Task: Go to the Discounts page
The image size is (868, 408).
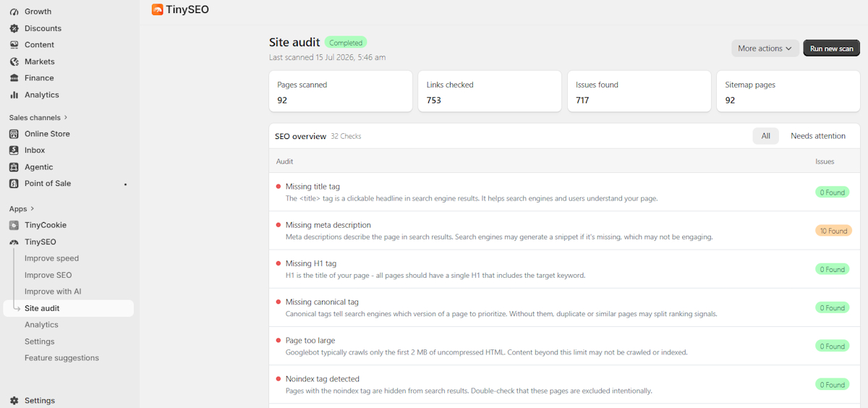Action: pyautogui.click(x=43, y=28)
